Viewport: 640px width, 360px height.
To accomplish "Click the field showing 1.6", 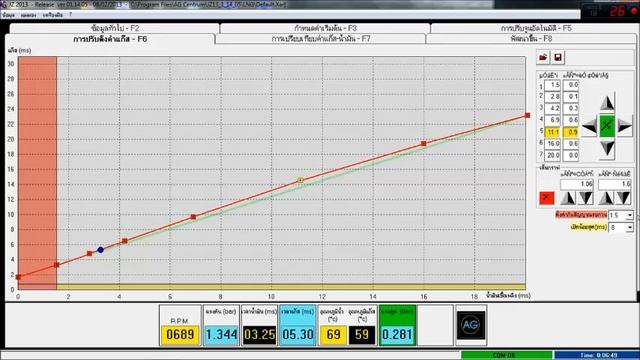I will pyautogui.click(x=615, y=184).
